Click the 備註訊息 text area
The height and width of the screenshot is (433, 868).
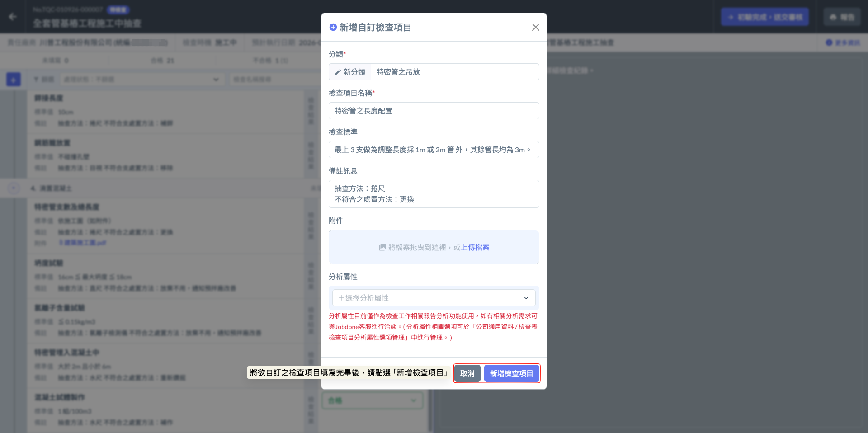[434, 194]
